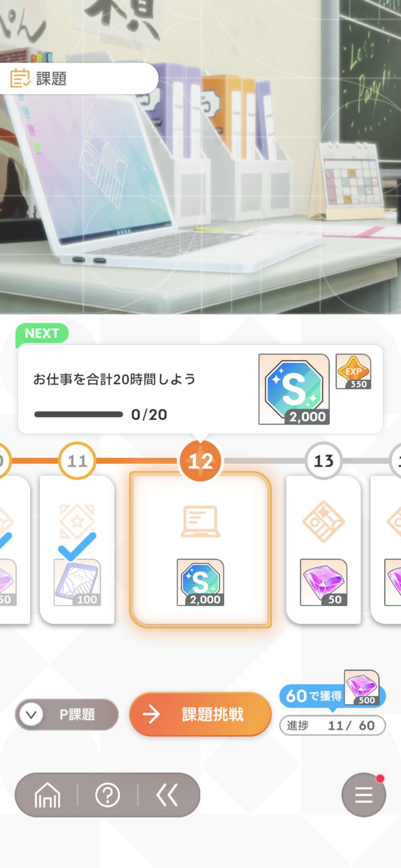Click the chevron circle beside P課題

(x=31, y=714)
